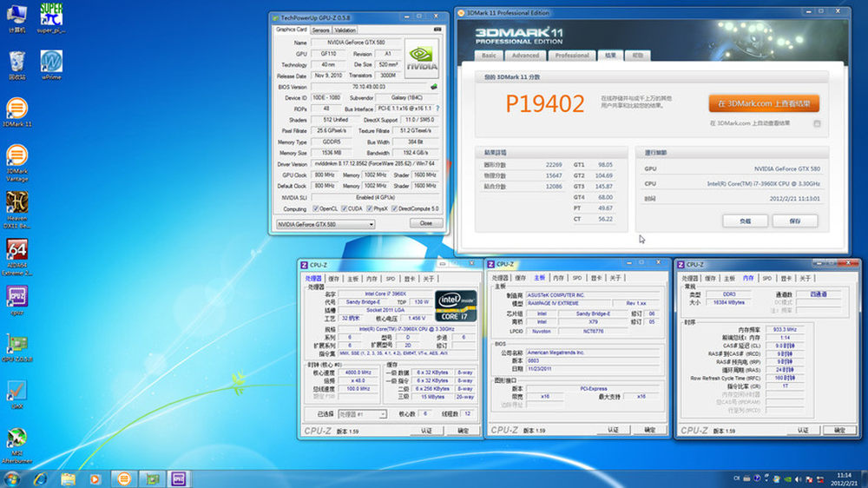Click the Intel Core i7 logo in CPU-Z
Viewport: 868px width, 488px height.
[x=456, y=306]
